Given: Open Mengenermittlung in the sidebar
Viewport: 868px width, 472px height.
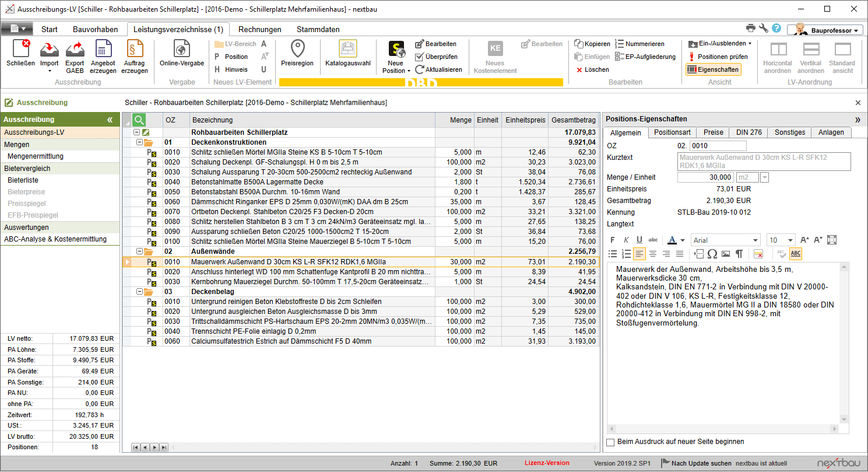Looking at the screenshot, I should point(36,156).
